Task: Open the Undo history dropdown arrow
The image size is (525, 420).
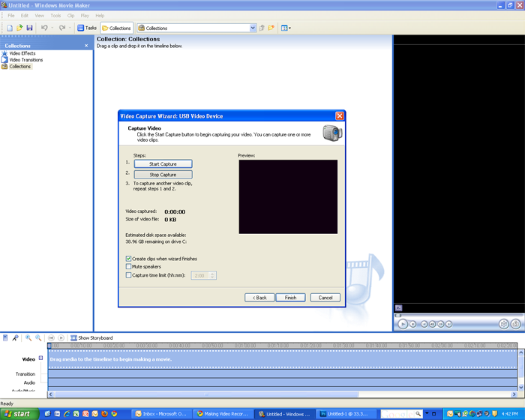Action: (52, 28)
